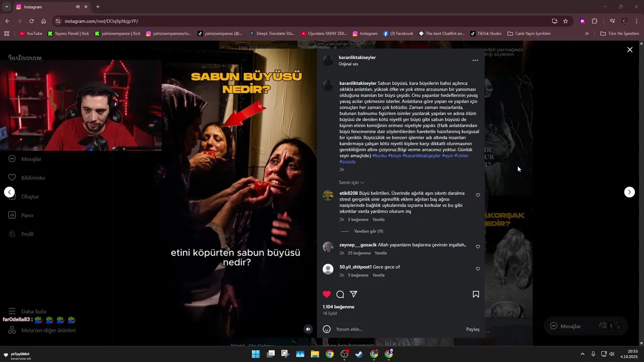Go to the previous reel arrow
Screen dimensions: 644x362
[10, 192]
